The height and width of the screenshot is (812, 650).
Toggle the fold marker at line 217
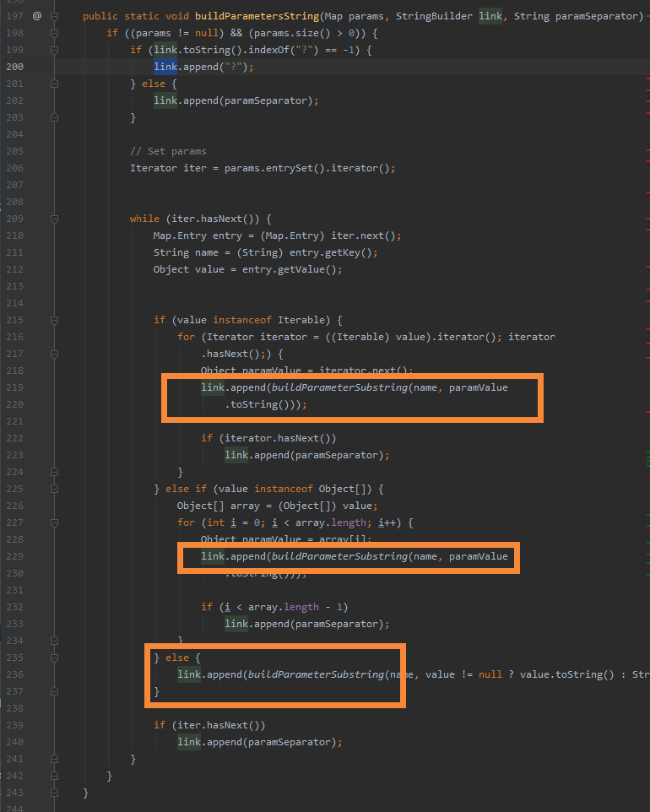(x=54, y=354)
